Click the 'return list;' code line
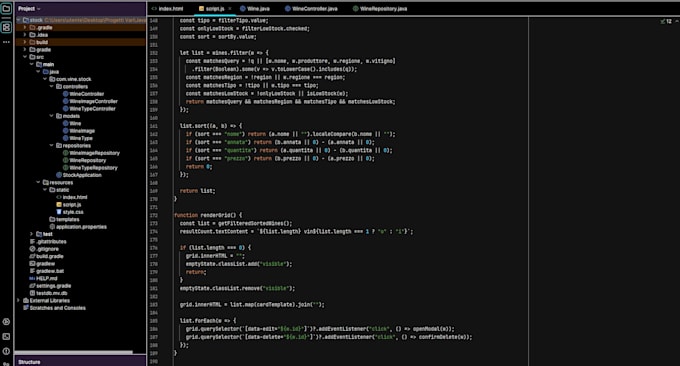The height and width of the screenshot is (366, 680). pyautogui.click(x=197, y=191)
